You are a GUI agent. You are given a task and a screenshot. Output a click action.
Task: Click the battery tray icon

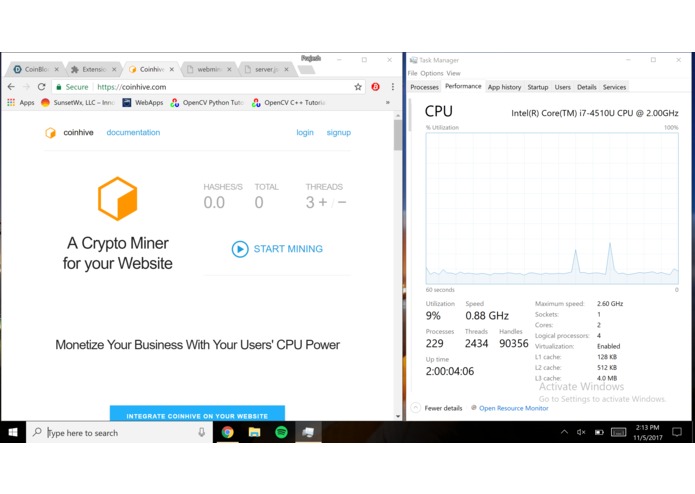point(599,432)
